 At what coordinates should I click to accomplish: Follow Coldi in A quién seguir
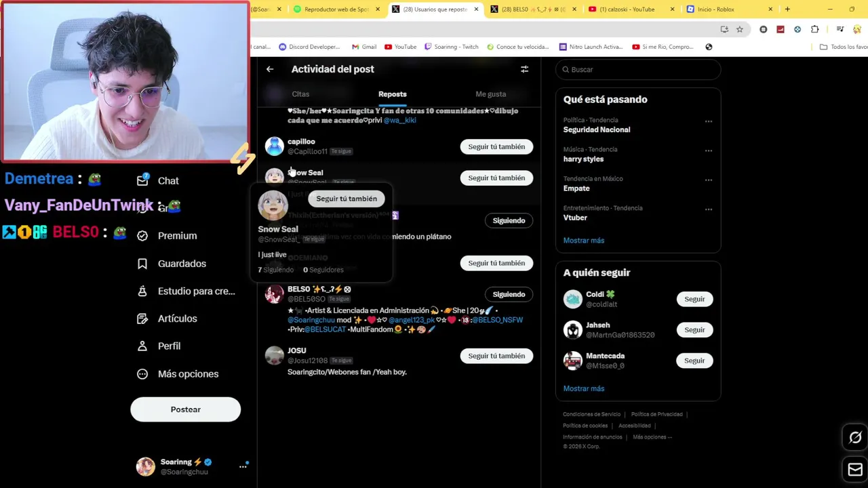pos(694,299)
